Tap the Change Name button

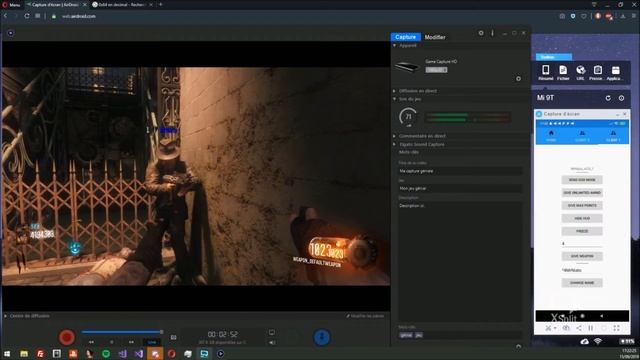(x=582, y=283)
